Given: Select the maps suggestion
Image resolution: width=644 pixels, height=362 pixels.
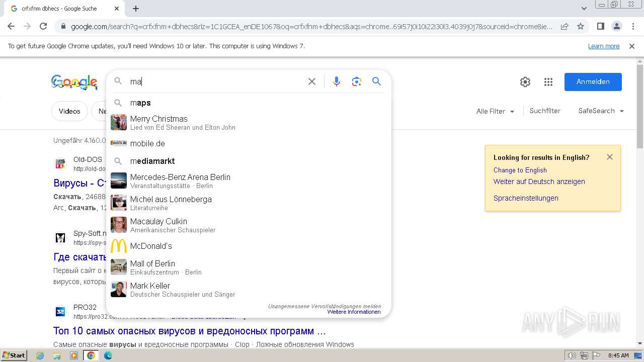Looking at the screenshot, I should (x=249, y=103).
